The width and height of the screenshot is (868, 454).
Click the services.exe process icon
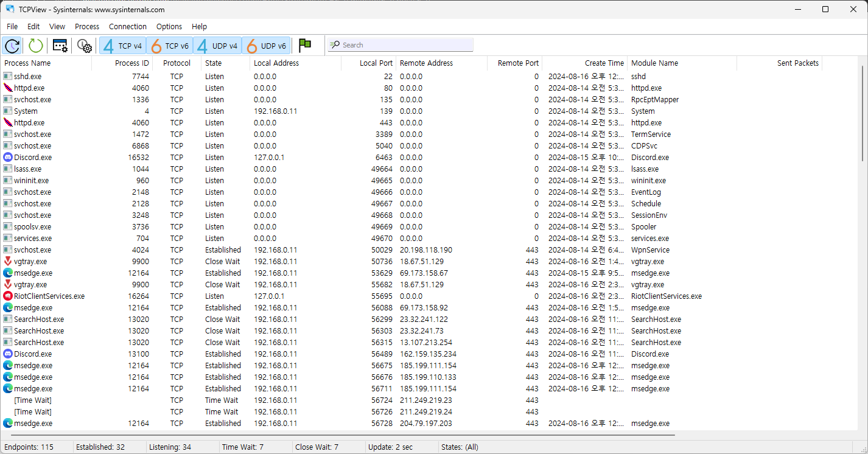[8, 238]
